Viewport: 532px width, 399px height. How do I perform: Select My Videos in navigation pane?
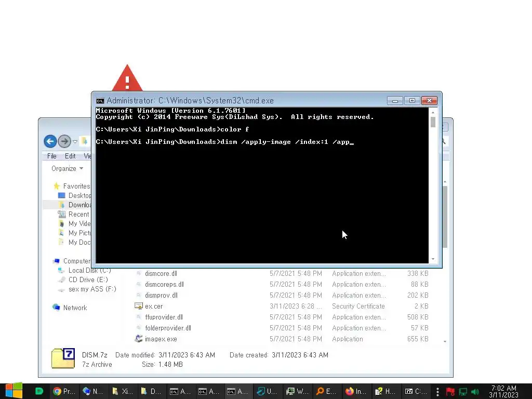coord(75,223)
